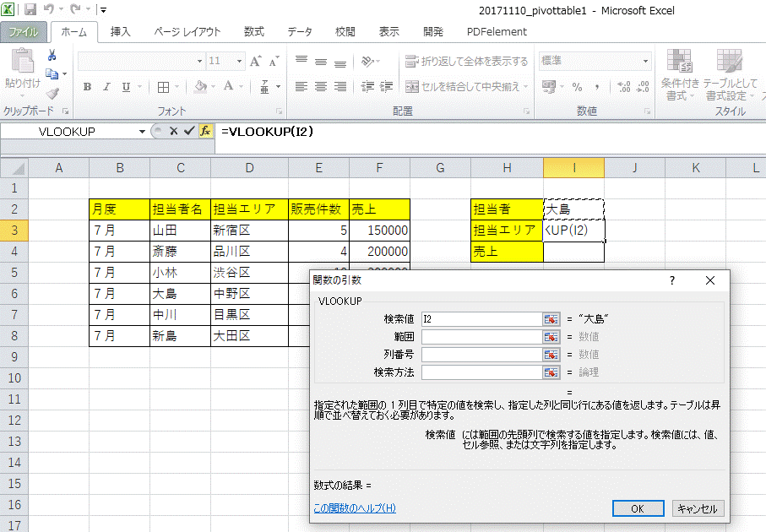
Task: Open the この関数のヘルプ link
Action: pyautogui.click(x=354, y=508)
